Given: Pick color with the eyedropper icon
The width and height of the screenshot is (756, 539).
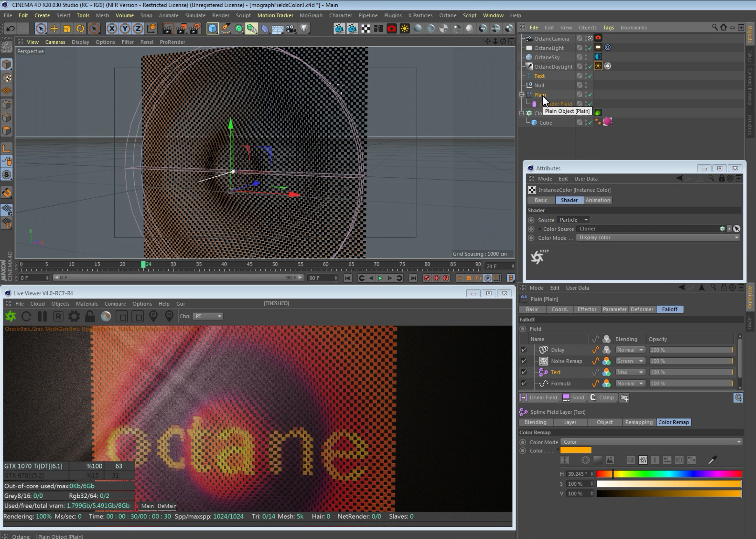Looking at the screenshot, I should tap(712, 460).
